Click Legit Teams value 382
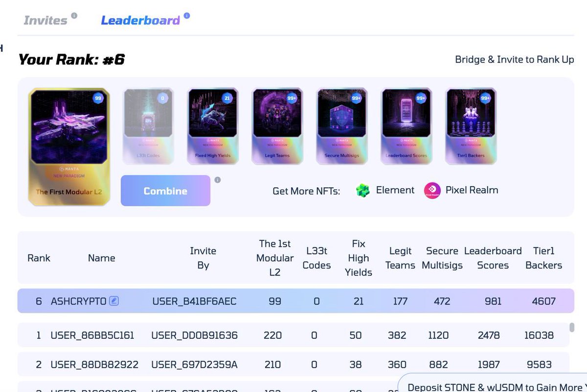 (x=397, y=335)
